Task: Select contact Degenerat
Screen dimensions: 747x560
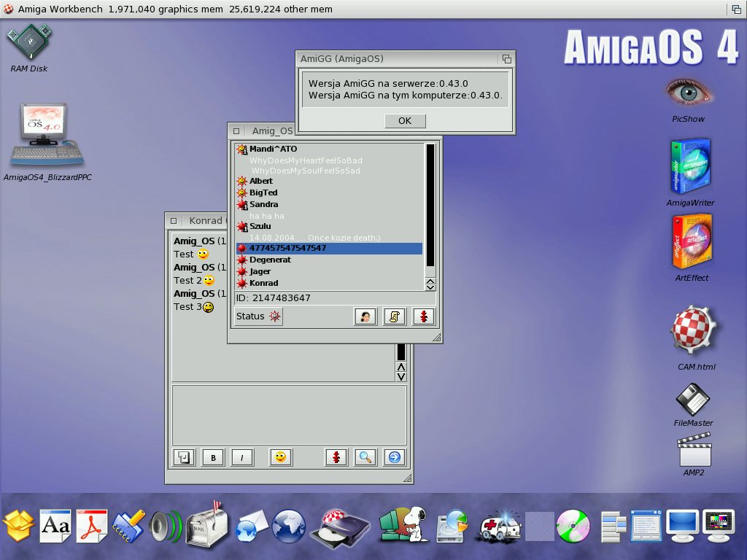Action: (x=329, y=260)
